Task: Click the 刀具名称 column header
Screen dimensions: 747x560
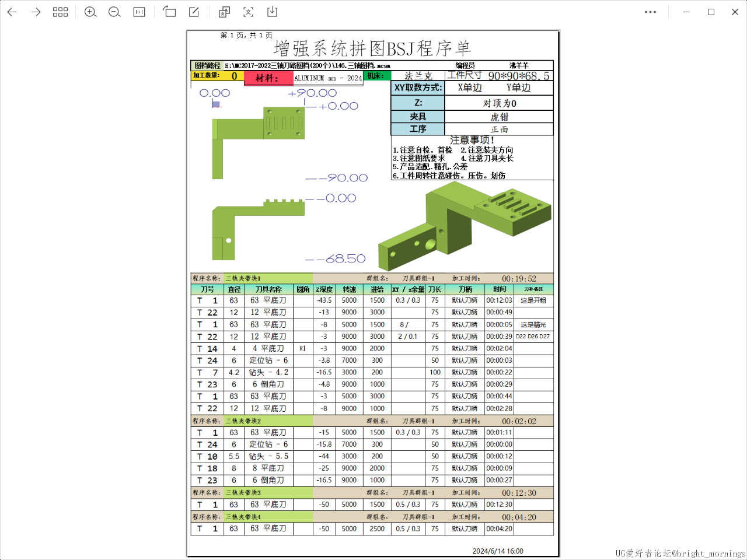Action: point(268,289)
